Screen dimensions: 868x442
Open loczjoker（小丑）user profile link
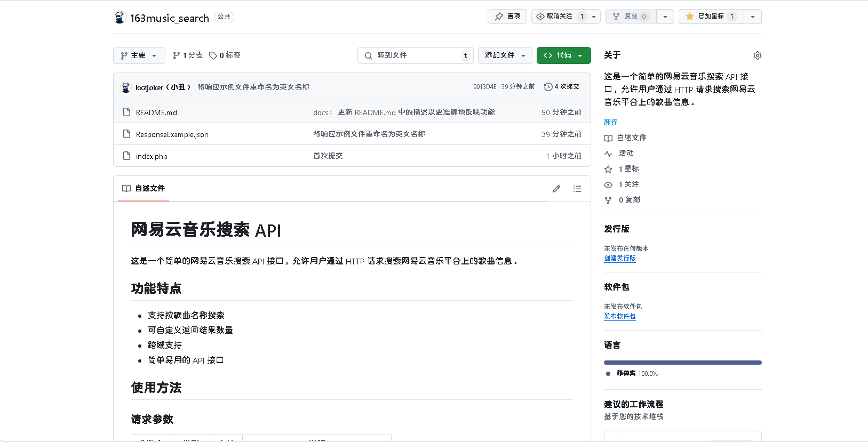click(163, 87)
